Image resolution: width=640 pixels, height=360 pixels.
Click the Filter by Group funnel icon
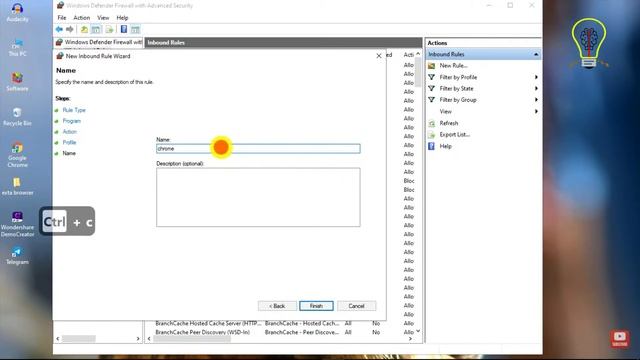[431, 100]
